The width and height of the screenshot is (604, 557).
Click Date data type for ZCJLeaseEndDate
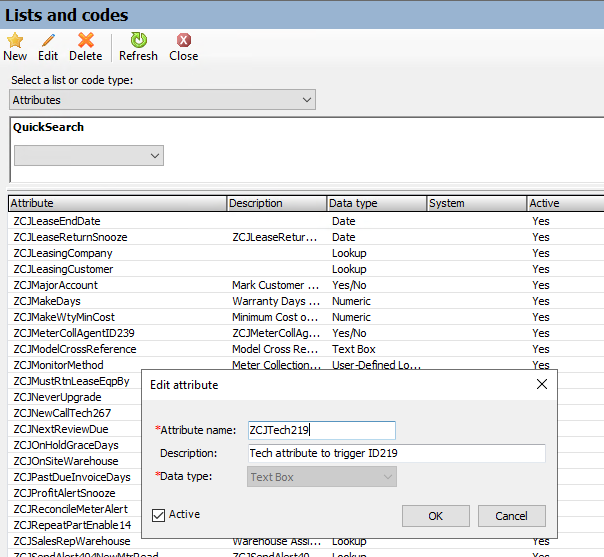344,221
